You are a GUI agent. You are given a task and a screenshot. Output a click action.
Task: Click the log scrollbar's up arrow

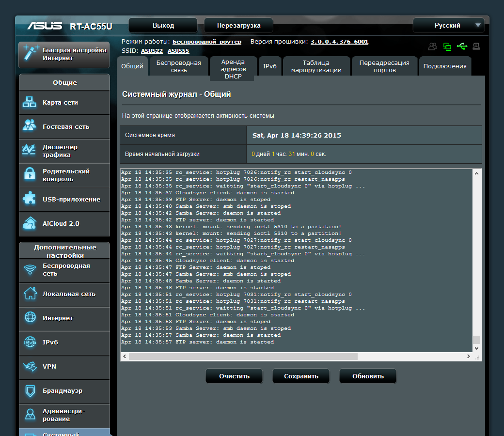[x=476, y=173]
